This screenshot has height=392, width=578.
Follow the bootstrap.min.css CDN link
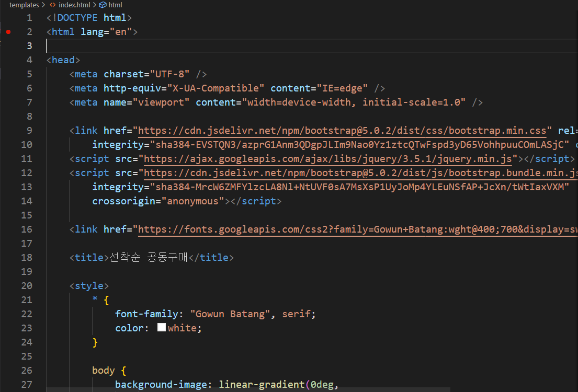click(x=342, y=131)
